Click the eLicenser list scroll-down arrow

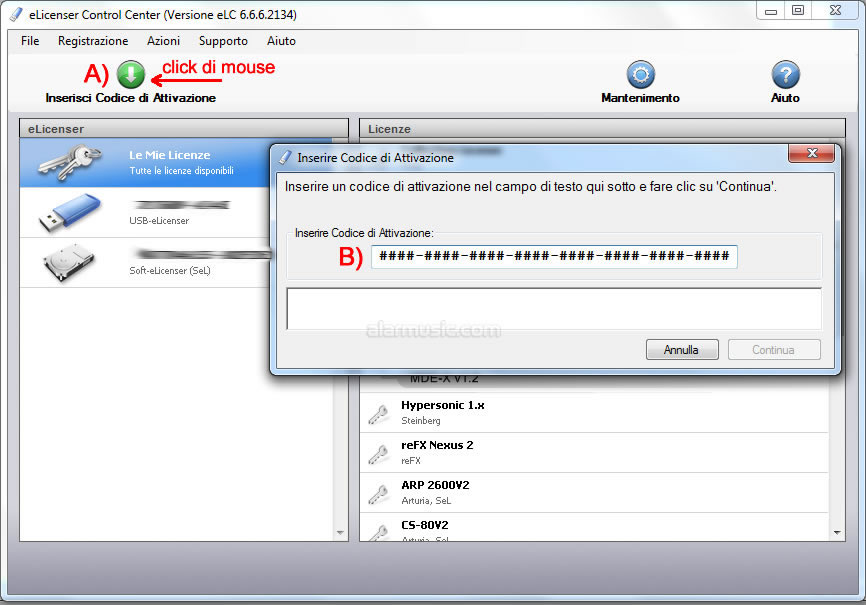(x=340, y=533)
